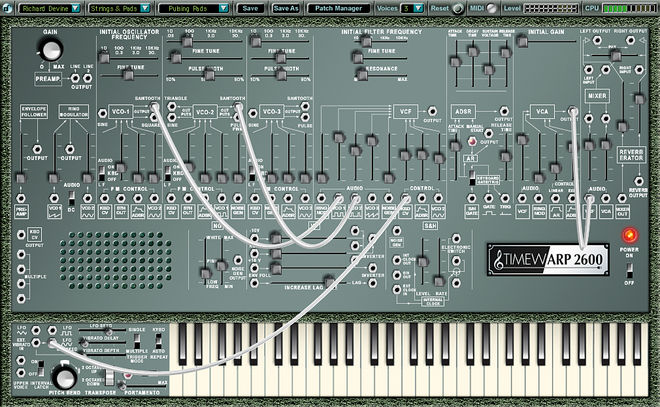Viewport: 660px width, 407px height.
Task: Click the Ring Modulator output jack
Action: click(70, 149)
